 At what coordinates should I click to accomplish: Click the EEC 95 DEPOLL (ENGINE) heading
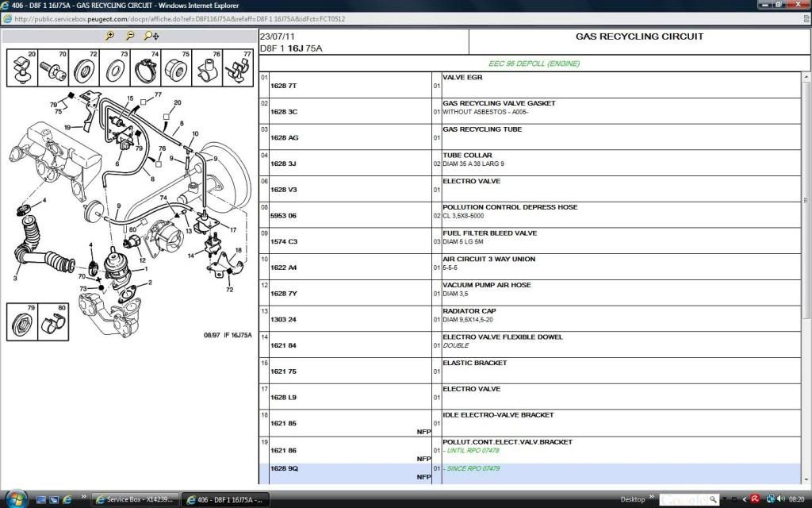click(534, 63)
